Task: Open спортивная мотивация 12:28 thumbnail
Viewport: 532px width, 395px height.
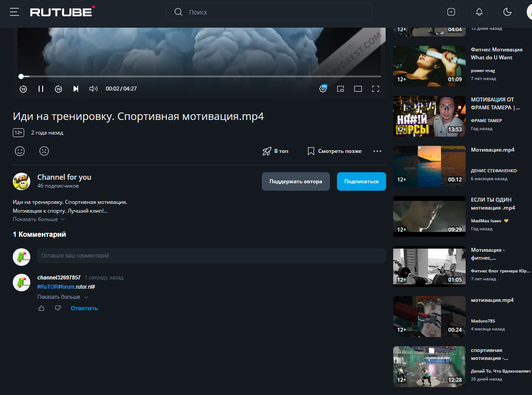Action: (x=429, y=366)
